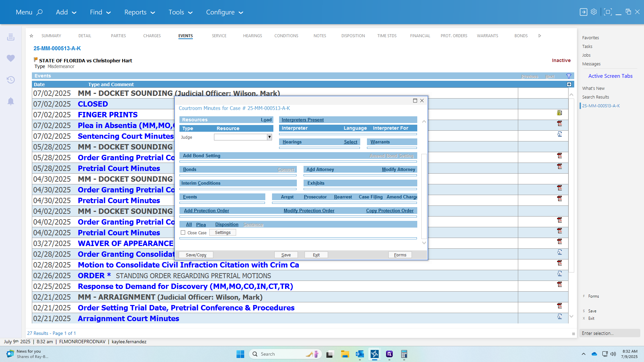Image resolution: width=644 pixels, height=362 pixels.
Task: Click the Save button in Courtroom Minutes dialog
Action: [x=286, y=255]
